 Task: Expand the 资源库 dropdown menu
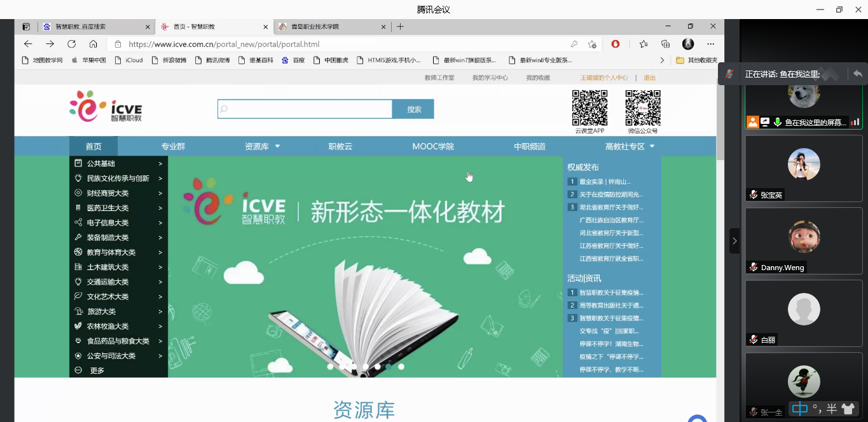(262, 146)
